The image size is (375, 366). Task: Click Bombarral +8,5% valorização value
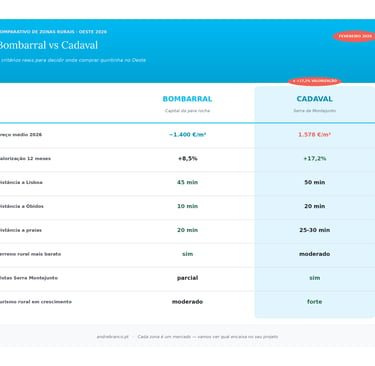click(187, 159)
